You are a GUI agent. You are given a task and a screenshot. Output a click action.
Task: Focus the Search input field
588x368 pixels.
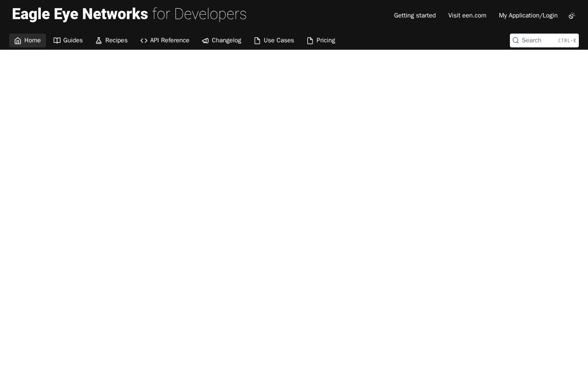tap(544, 40)
